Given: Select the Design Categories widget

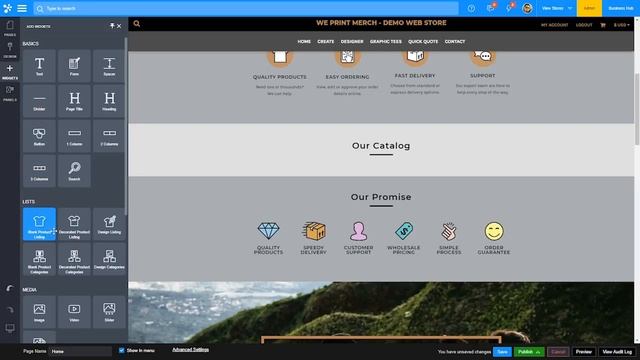Looking at the screenshot, I should coord(109,259).
